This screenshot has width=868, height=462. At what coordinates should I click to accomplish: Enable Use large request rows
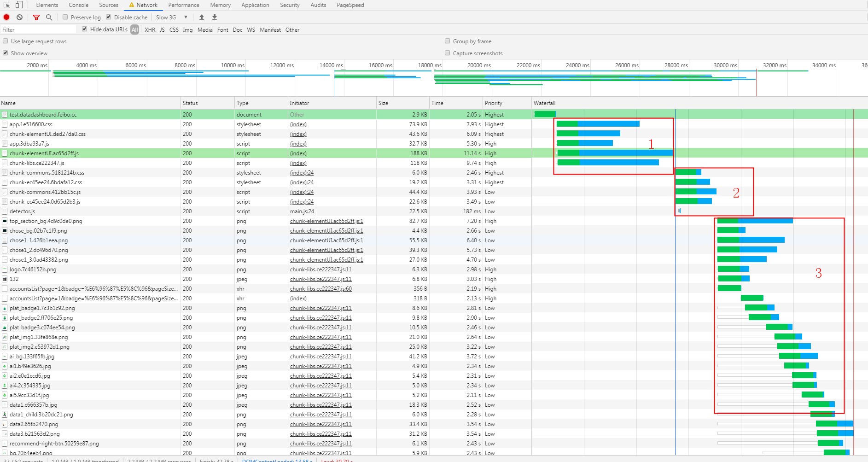(6, 41)
